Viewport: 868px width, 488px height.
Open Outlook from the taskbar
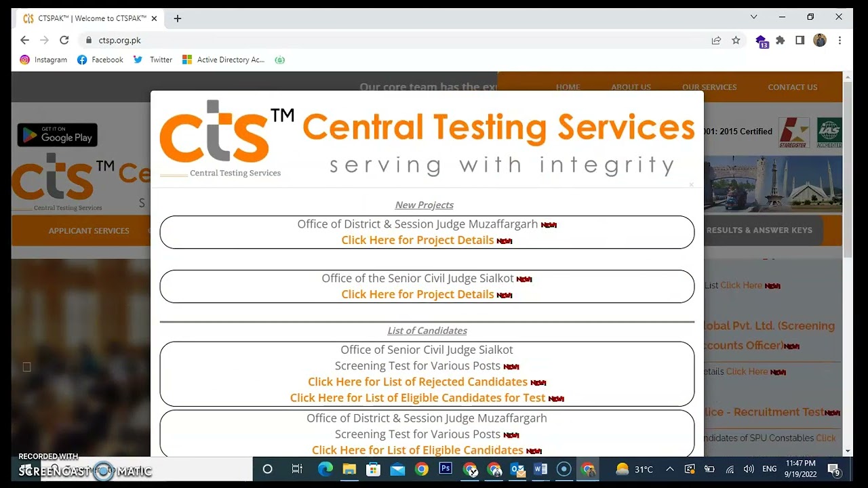click(517, 469)
